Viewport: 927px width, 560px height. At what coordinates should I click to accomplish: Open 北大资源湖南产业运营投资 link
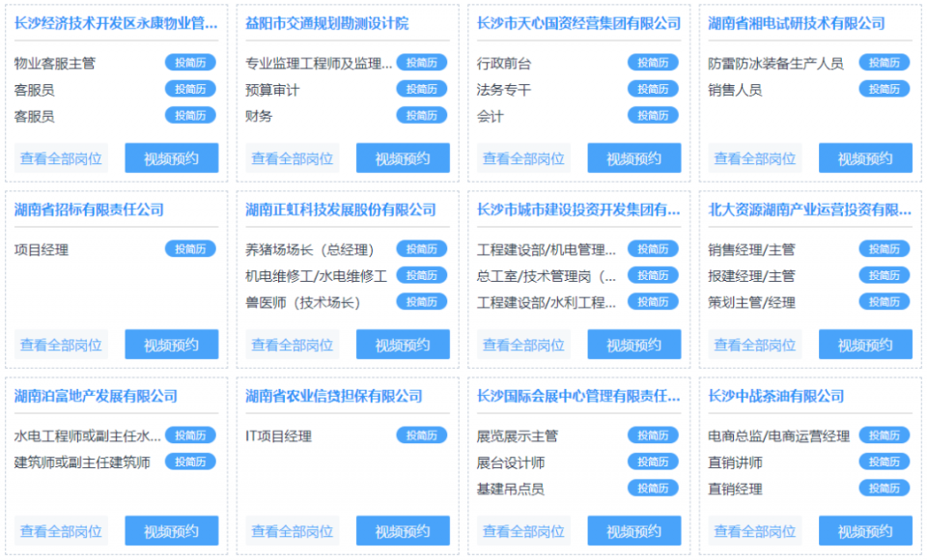pyautogui.click(x=809, y=210)
